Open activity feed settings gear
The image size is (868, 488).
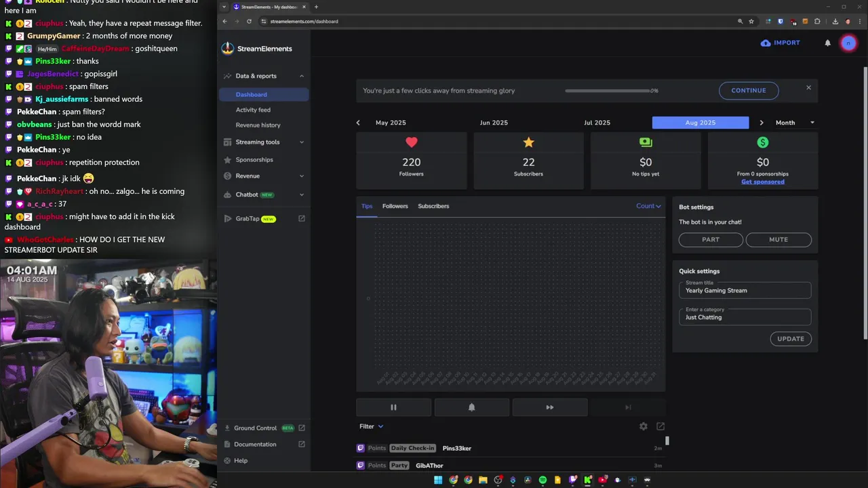point(644,426)
